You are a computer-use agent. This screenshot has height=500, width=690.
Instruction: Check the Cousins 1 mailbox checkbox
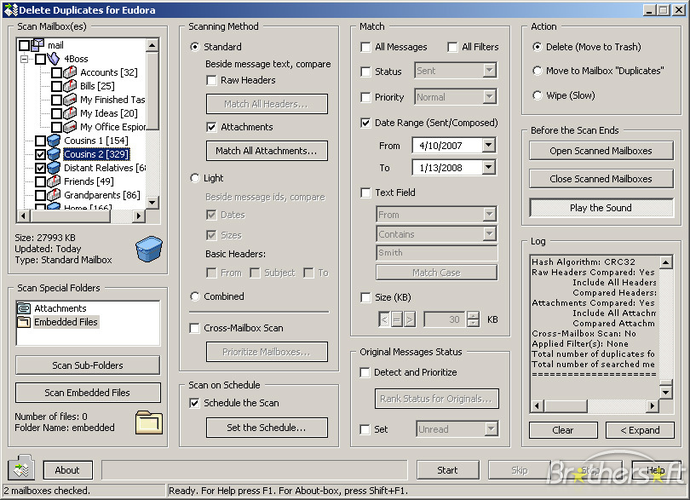(40, 141)
